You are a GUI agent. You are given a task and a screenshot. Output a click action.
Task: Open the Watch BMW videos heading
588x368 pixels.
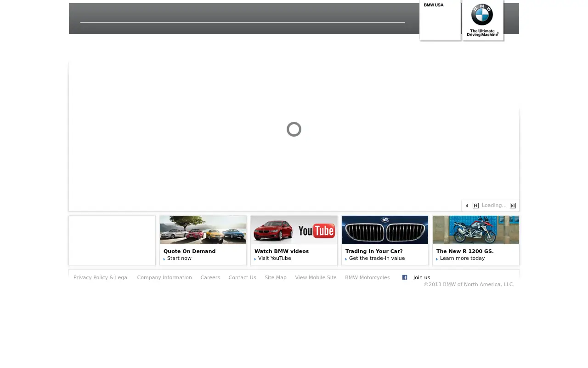click(282, 251)
